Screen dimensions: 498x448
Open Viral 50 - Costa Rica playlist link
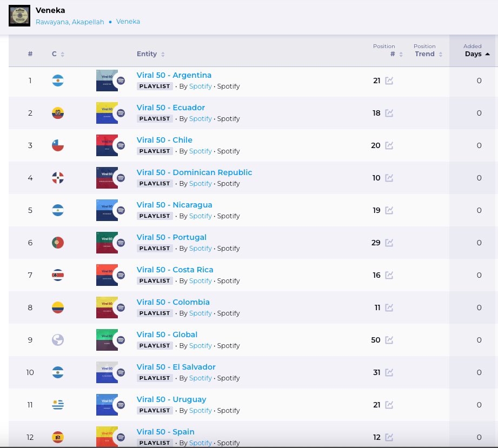pos(175,270)
